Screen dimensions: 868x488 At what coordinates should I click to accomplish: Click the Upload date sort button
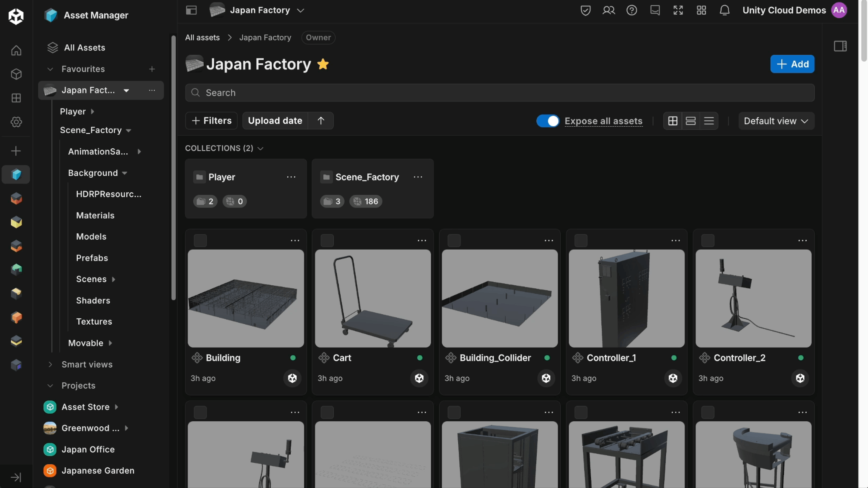point(275,121)
